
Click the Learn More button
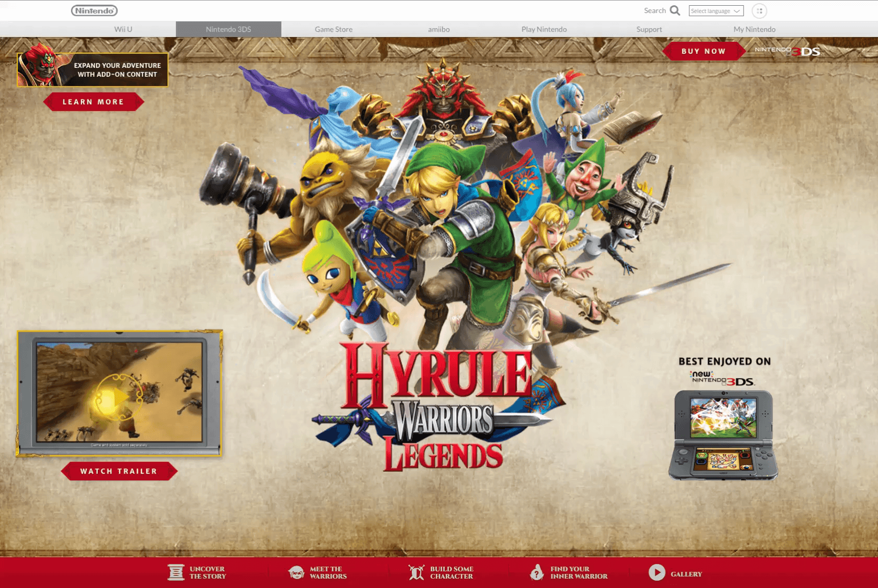point(94,102)
